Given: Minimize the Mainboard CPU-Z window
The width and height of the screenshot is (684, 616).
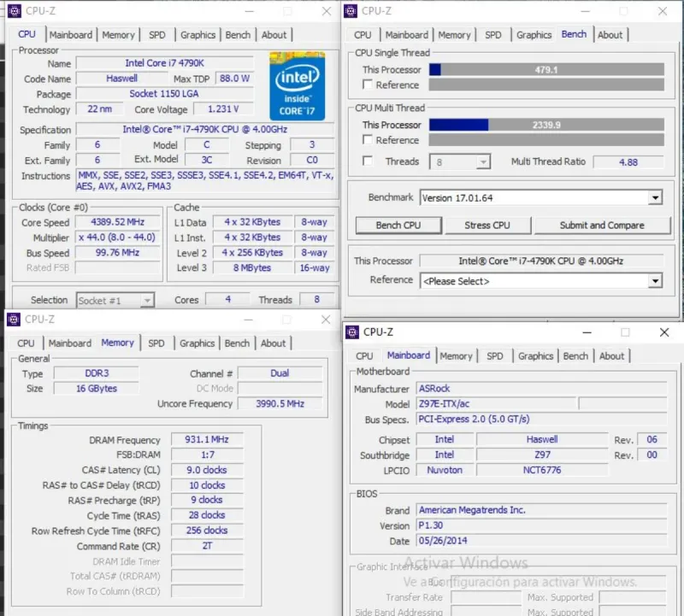Looking at the screenshot, I should (x=587, y=332).
